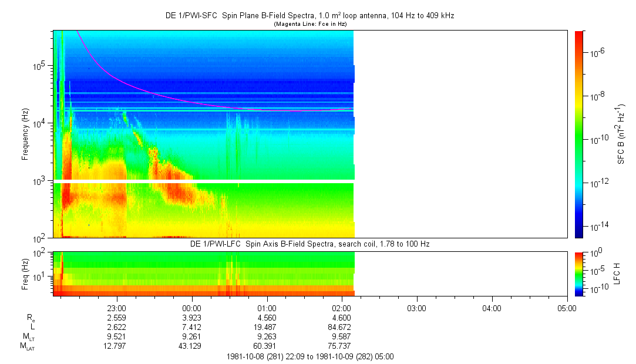Image resolution: width=636 pixels, height=364 pixels.
Task: Click the 03:00 time axis label
Action: 416,308
